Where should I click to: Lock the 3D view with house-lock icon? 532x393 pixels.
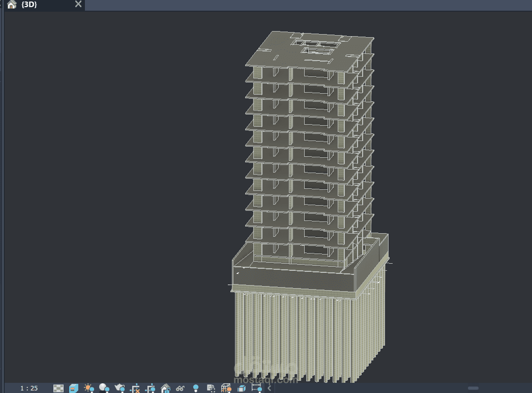(x=165, y=388)
